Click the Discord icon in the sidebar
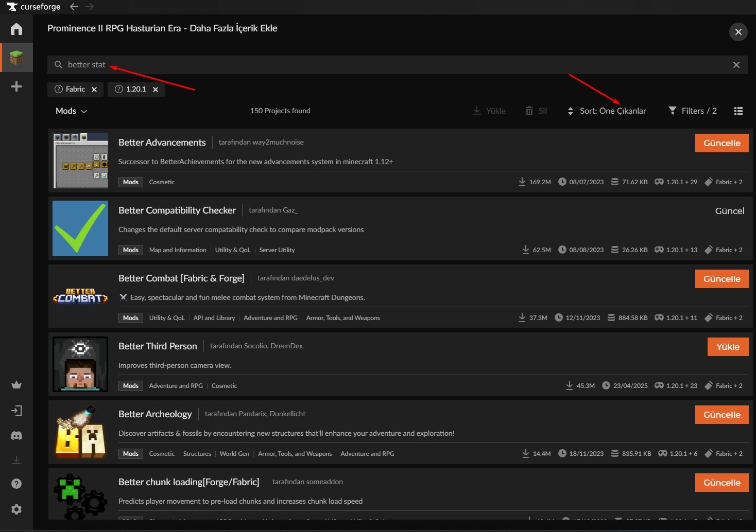 point(16,436)
